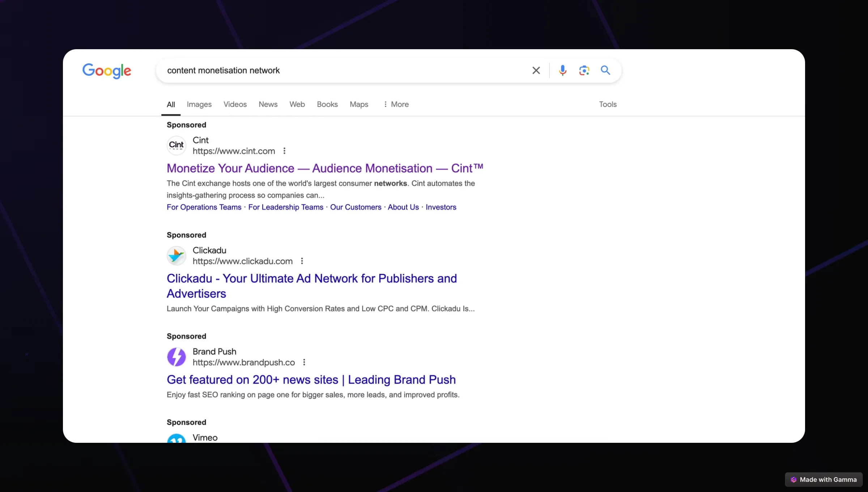Open three-dot options beside clickadu.com URL
The width and height of the screenshot is (868, 492).
click(302, 261)
